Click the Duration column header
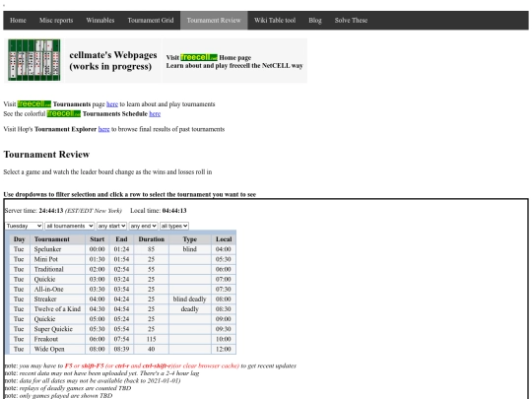 [x=152, y=239]
